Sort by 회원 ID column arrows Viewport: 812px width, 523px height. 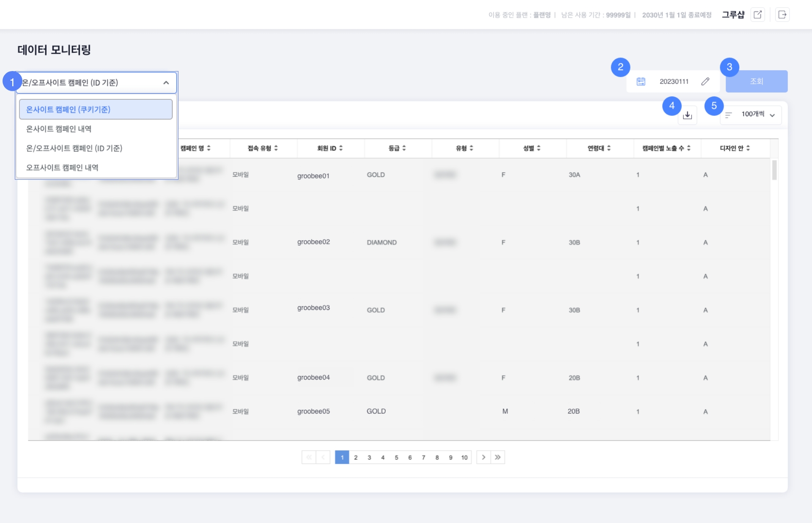click(341, 148)
